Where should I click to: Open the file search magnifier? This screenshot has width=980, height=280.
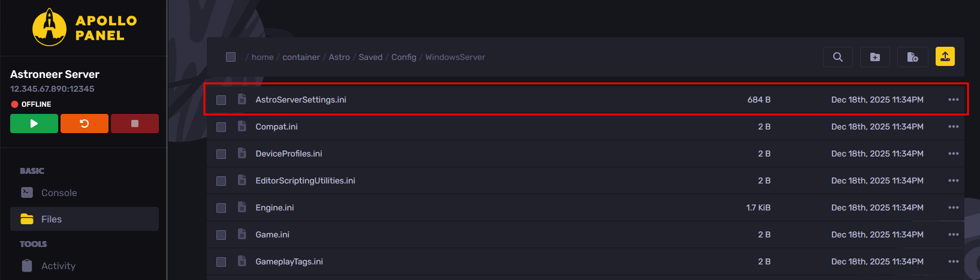[838, 57]
